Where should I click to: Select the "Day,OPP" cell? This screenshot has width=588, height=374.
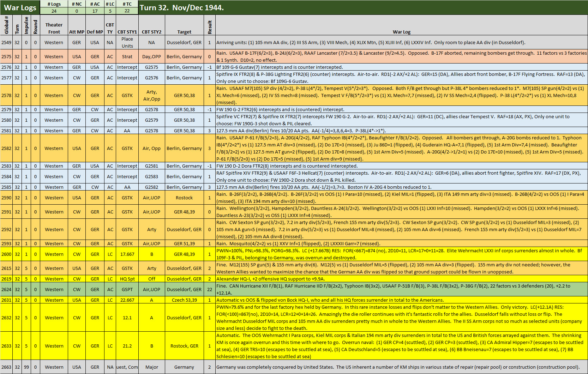pos(151,56)
